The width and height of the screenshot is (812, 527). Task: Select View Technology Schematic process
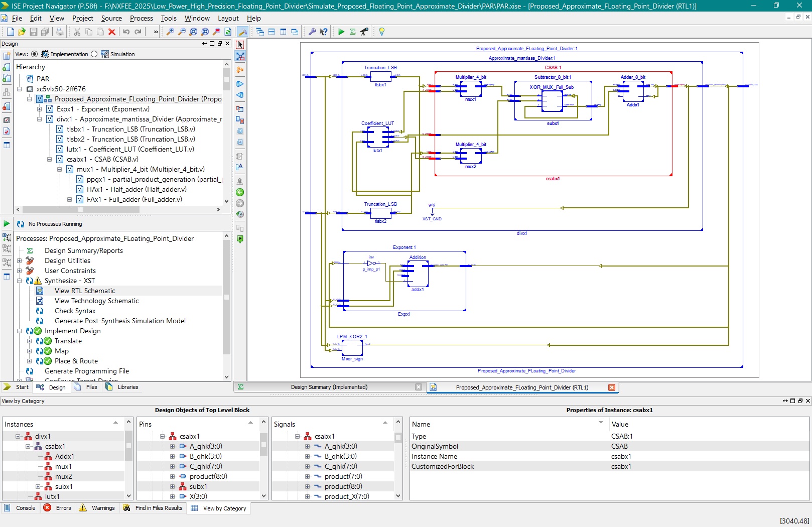96,301
